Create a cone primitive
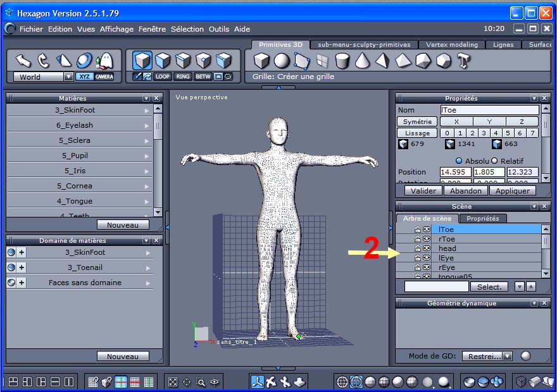The width and height of the screenshot is (557, 392). pos(362,61)
